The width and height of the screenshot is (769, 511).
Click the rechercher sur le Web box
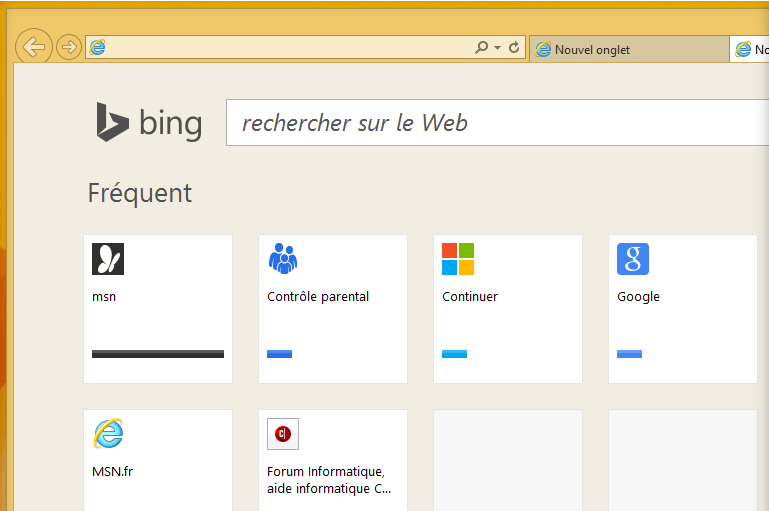(497, 123)
